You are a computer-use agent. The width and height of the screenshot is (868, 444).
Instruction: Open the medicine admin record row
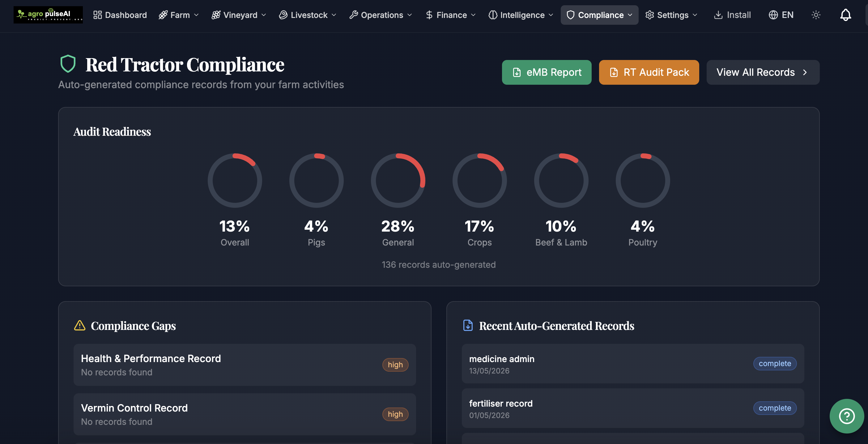tap(633, 364)
